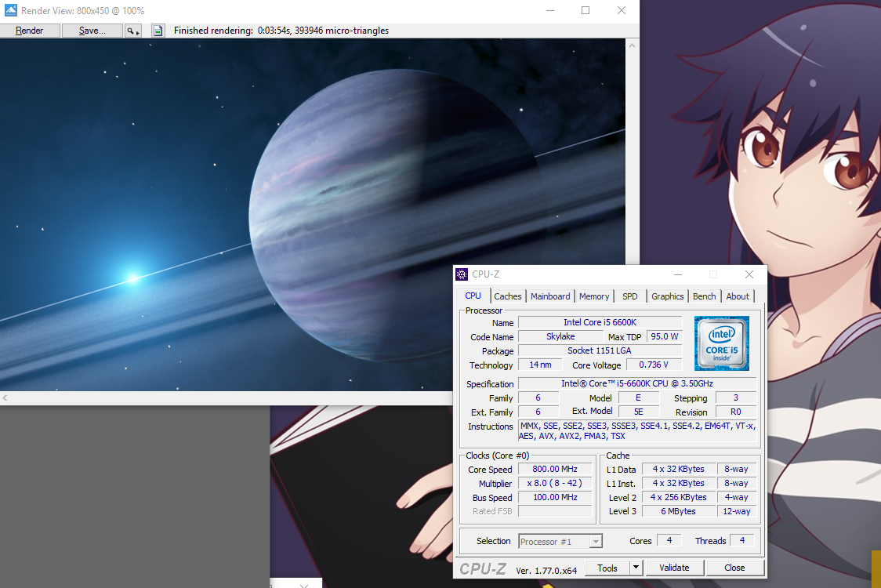881x588 pixels.
Task: Click the Save... button
Action: 92,31
